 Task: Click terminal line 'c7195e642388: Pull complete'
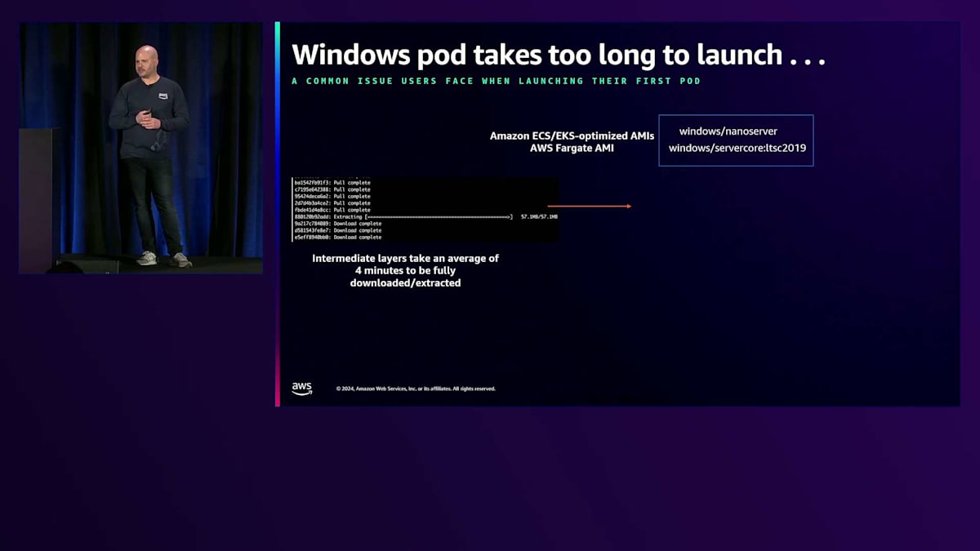[332, 189]
